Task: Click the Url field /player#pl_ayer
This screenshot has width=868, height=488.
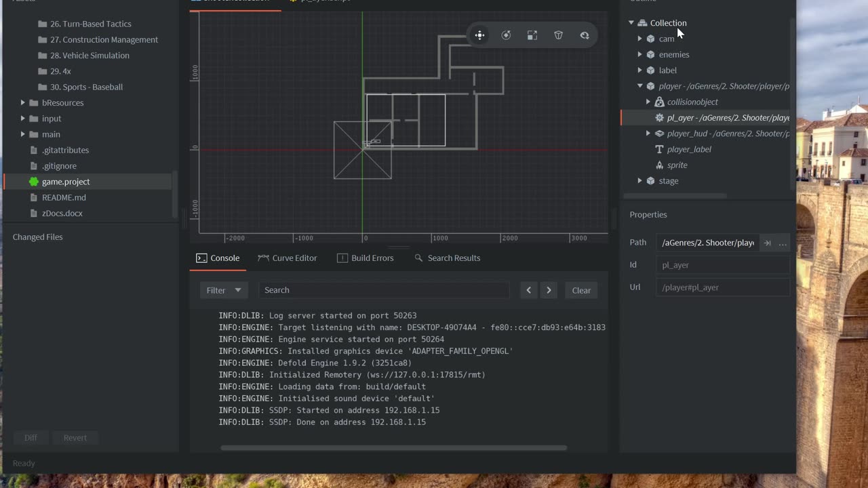Action: coord(723,287)
